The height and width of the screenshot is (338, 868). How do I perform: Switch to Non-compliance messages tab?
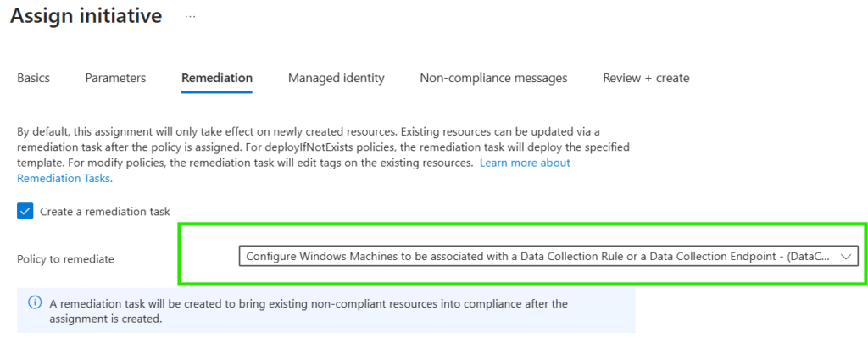[494, 78]
